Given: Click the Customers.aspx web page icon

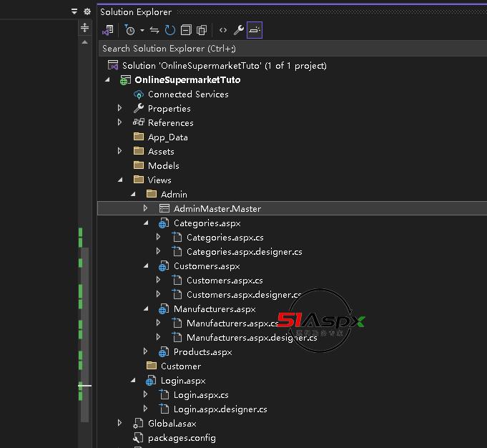Looking at the screenshot, I should click(x=164, y=266).
